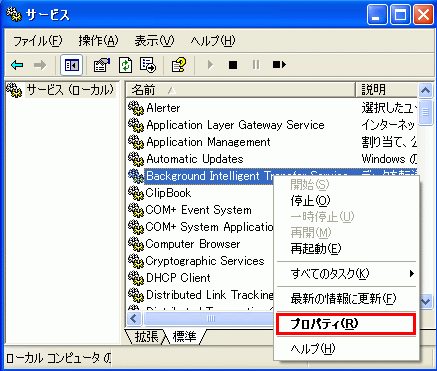This screenshot has height=371, width=437.
Task: Click the Stop Service square icon
Action: [233, 65]
